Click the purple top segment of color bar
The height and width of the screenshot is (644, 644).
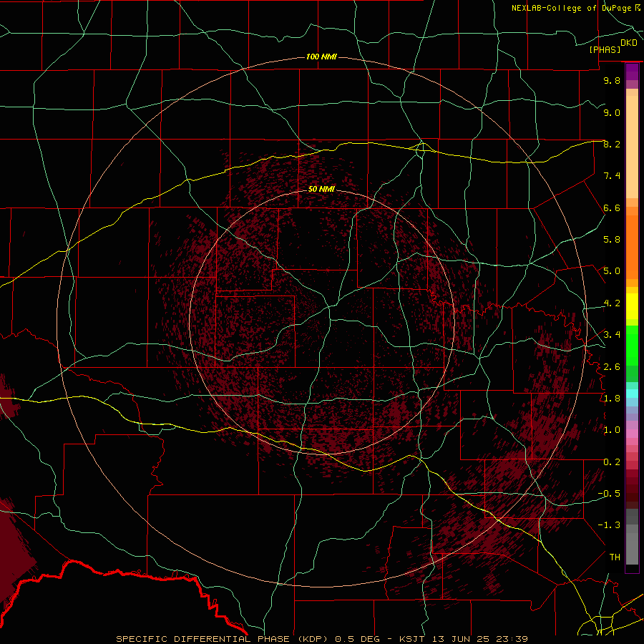[632, 72]
